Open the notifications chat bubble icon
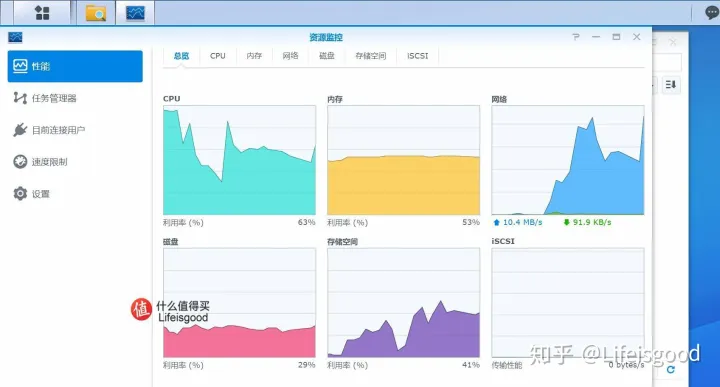 click(712, 12)
